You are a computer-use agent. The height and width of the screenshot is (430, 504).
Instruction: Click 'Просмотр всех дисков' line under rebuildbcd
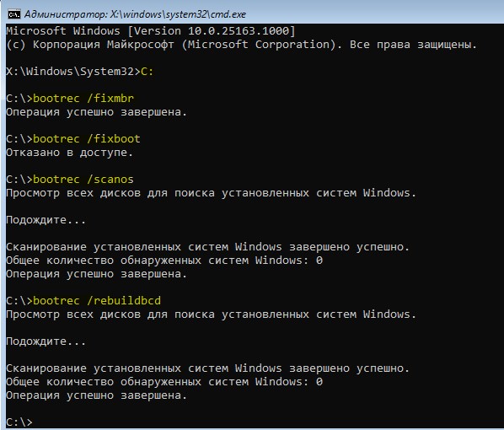tap(212, 314)
